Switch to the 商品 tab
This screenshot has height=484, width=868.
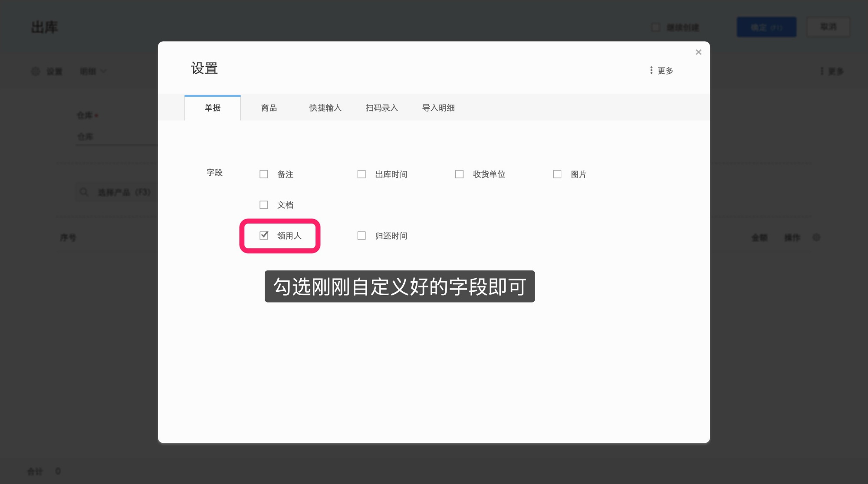[269, 108]
